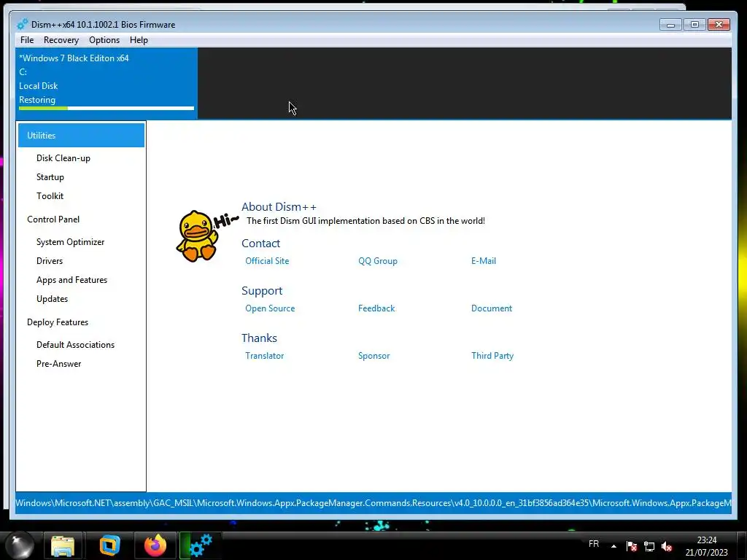Image resolution: width=747 pixels, height=560 pixels.
Task: Click the Feedback link
Action: click(x=376, y=308)
